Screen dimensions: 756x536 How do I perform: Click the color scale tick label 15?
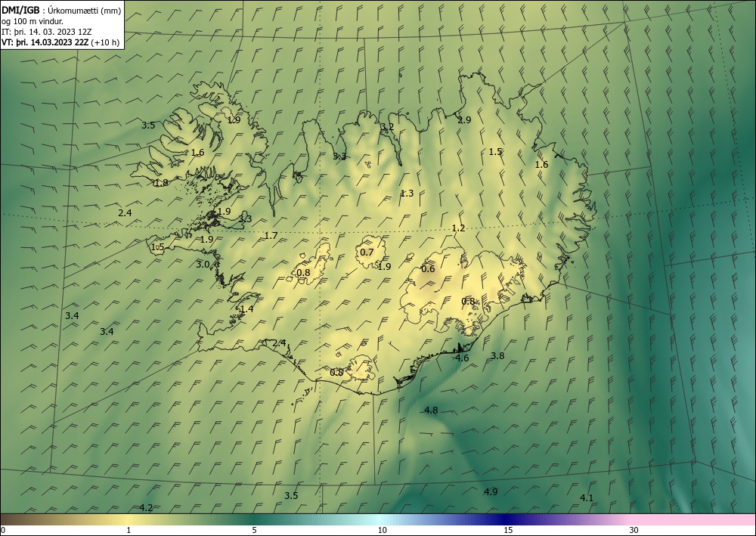coord(508,530)
